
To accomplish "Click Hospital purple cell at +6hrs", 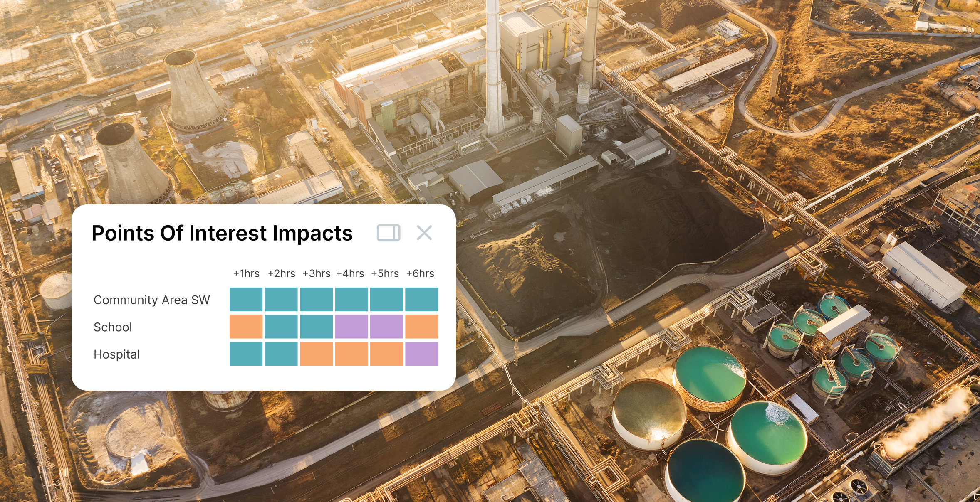I will click(421, 354).
